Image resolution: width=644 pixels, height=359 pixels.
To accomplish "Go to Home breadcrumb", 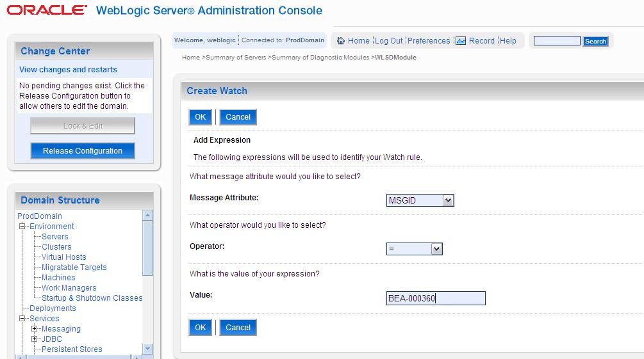I will click(x=190, y=58).
